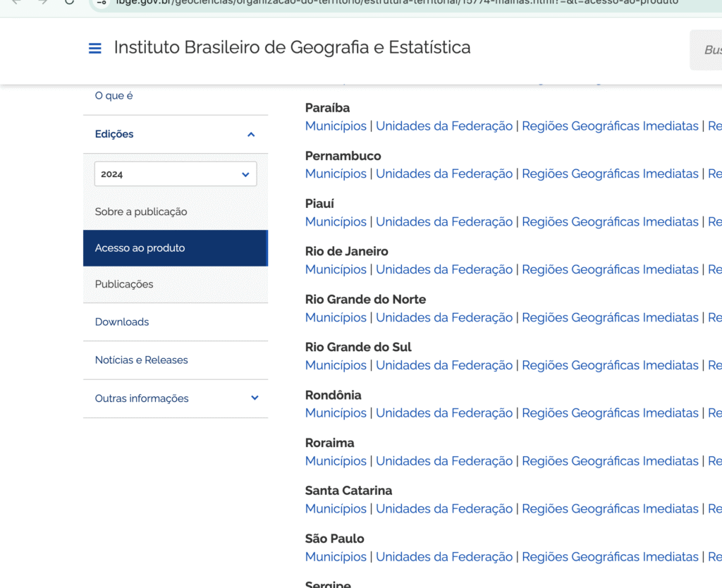
Task: Click the browser address bar URL
Action: [397, 2]
